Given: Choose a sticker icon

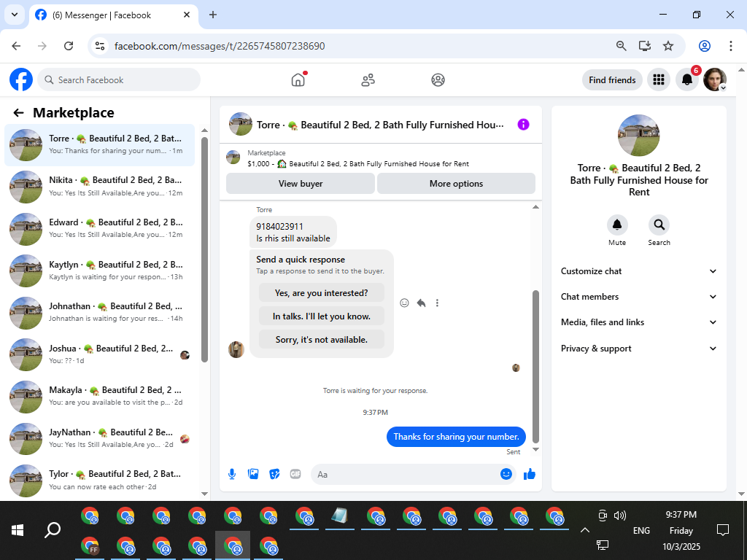Looking at the screenshot, I should click(x=274, y=474).
